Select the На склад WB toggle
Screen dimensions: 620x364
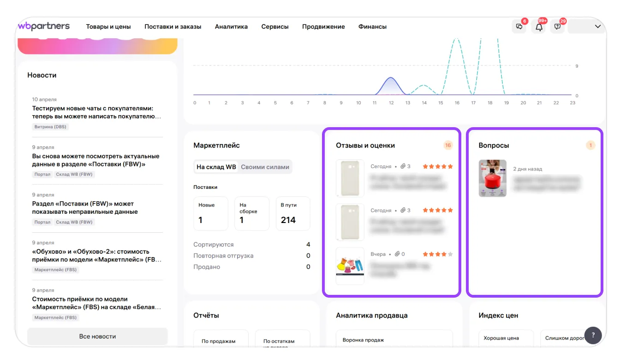(x=216, y=167)
